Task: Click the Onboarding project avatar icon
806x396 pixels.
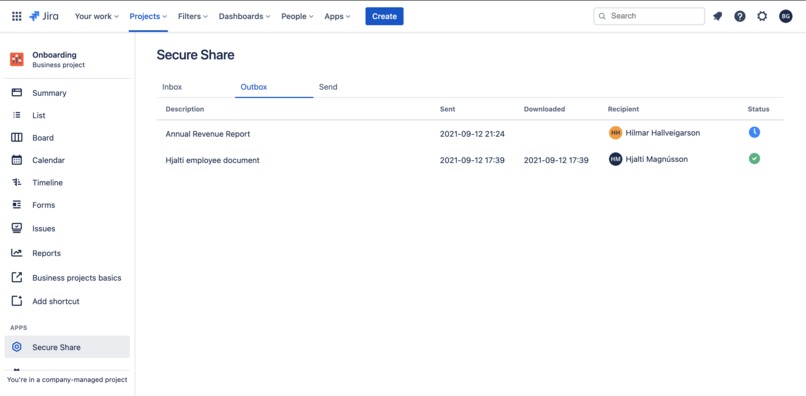Action: coord(17,59)
